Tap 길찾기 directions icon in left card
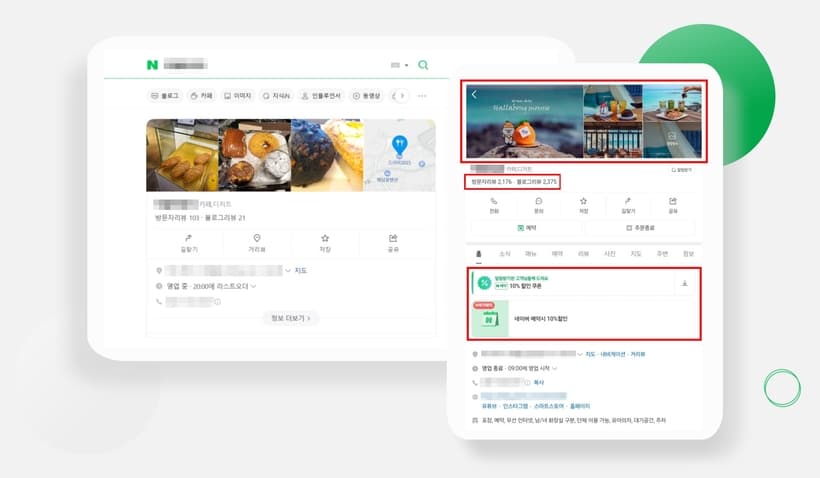Viewport: 820px width, 478px height. pos(186,242)
